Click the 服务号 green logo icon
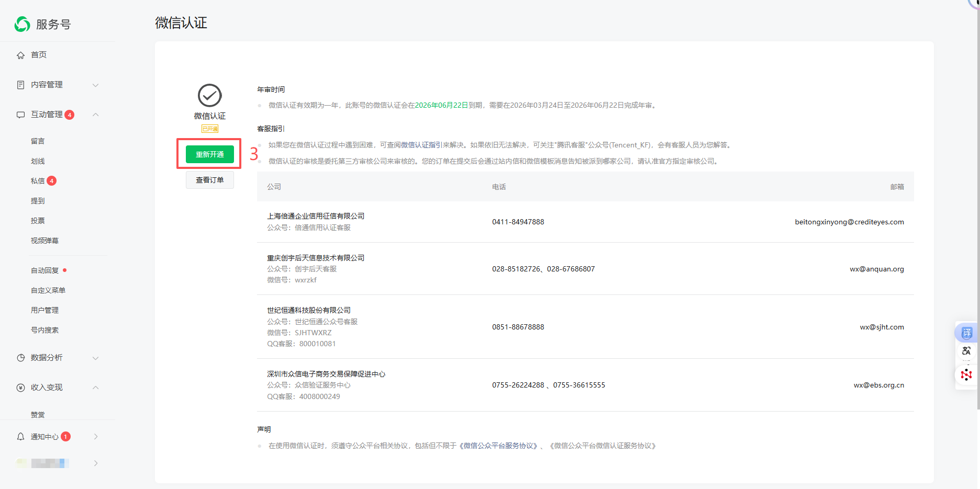The width and height of the screenshot is (980, 489). coord(22,24)
